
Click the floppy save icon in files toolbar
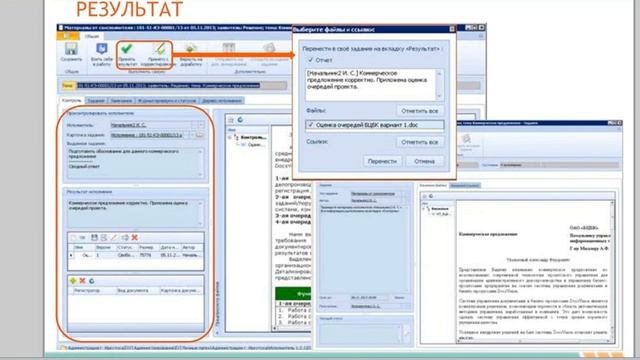click(x=94, y=238)
